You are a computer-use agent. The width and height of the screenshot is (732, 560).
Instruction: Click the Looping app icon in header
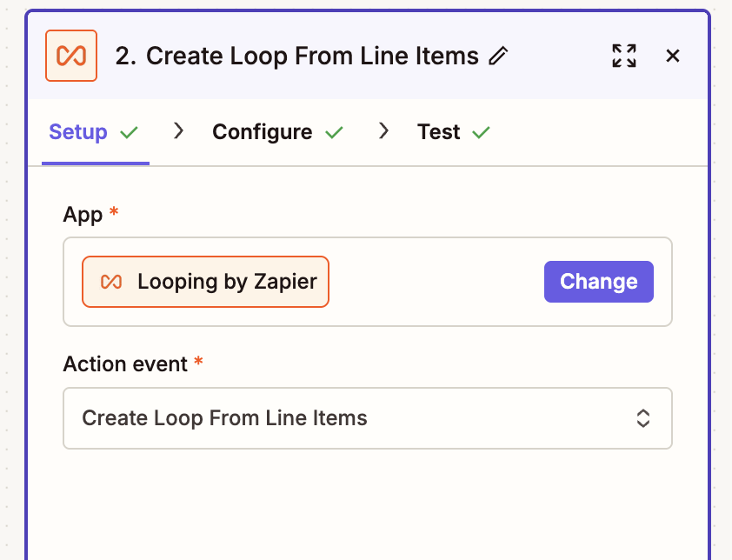point(71,56)
